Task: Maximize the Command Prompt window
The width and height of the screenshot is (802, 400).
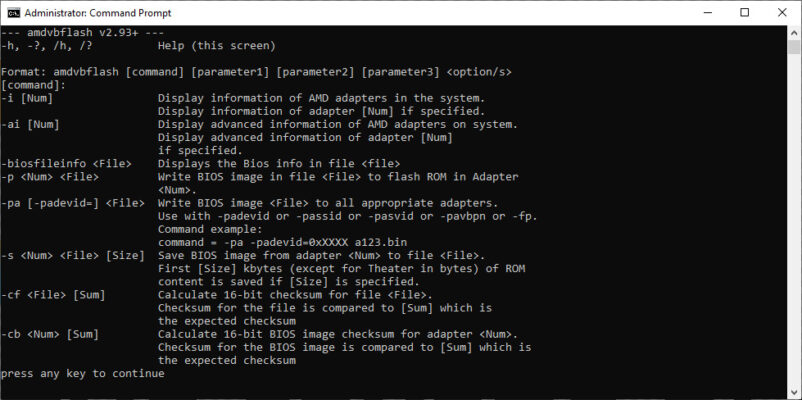Action: (x=744, y=13)
